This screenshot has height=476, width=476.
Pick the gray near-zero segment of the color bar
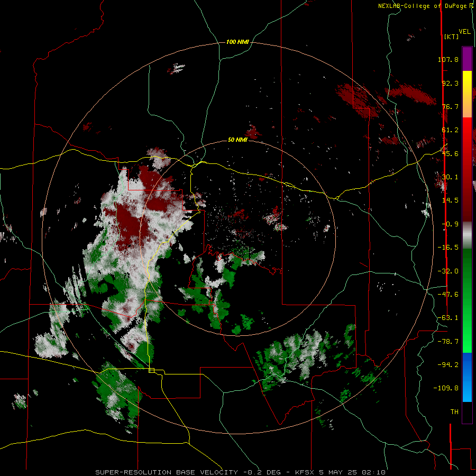tap(467, 235)
